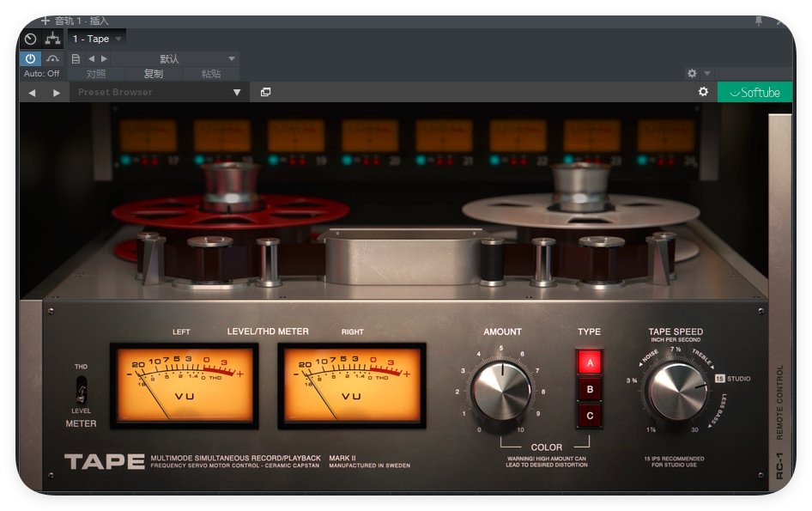
Task: Click the Softube logo button
Action: [x=754, y=92]
